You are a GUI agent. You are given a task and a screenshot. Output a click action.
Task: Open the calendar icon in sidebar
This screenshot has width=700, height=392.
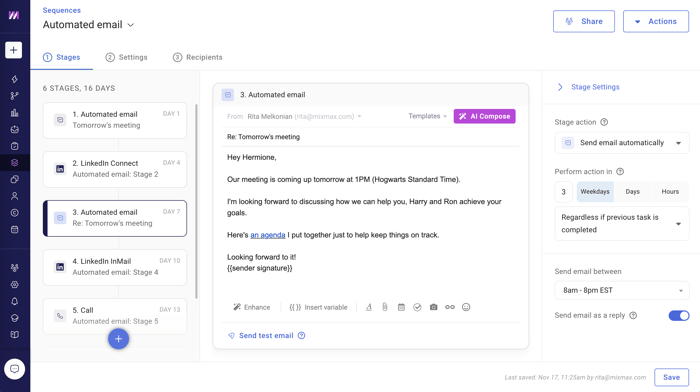coord(14,229)
